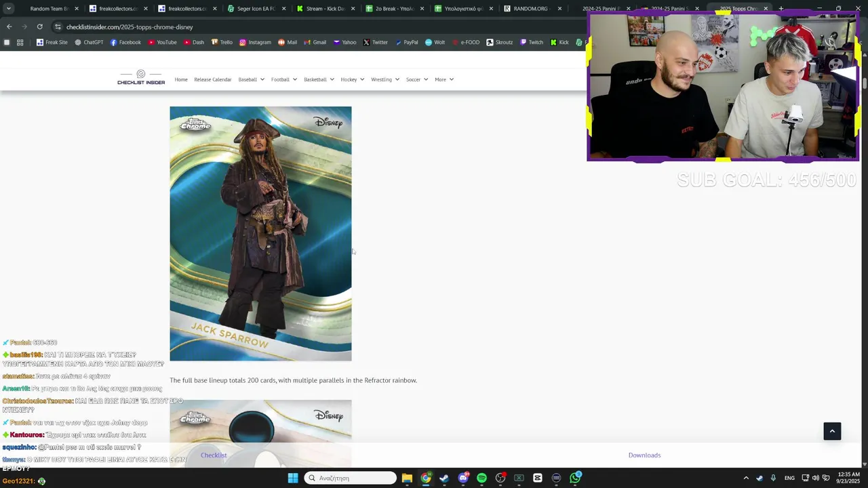Open the e-FOOD bookmark
Screen dimensions: 868x488
(x=466, y=42)
